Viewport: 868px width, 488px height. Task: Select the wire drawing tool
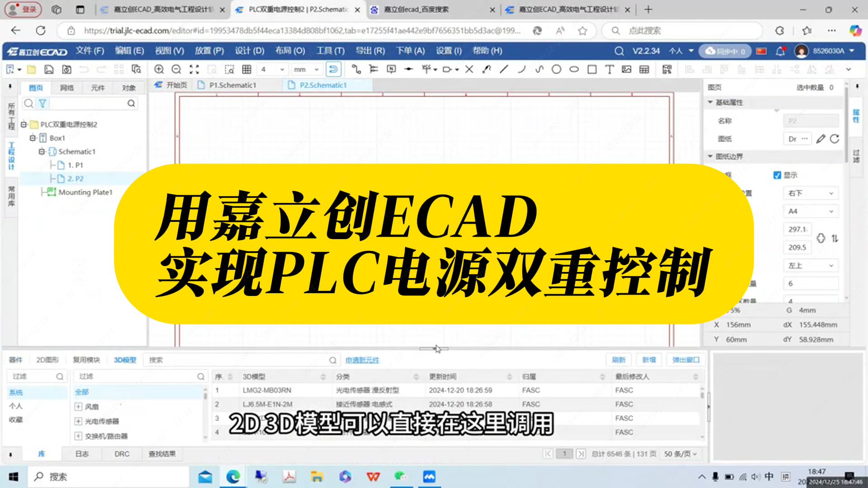click(x=356, y=69)
